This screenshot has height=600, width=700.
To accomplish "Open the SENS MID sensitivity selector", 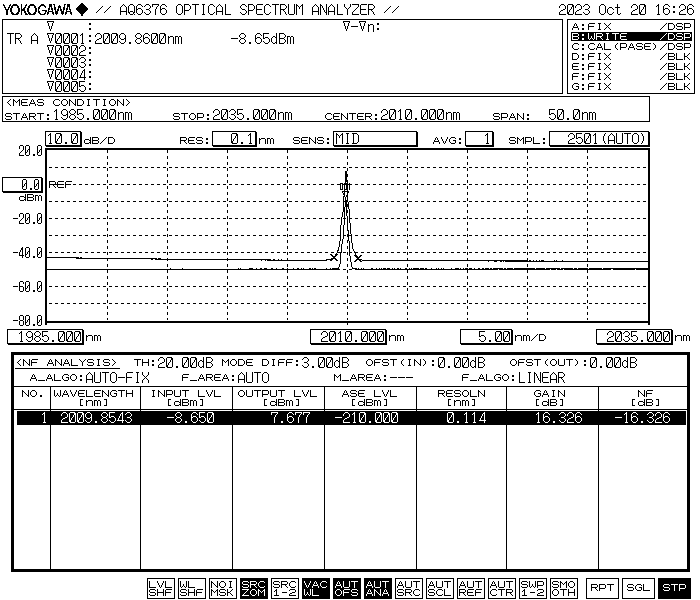I will (x=374, y=139).
